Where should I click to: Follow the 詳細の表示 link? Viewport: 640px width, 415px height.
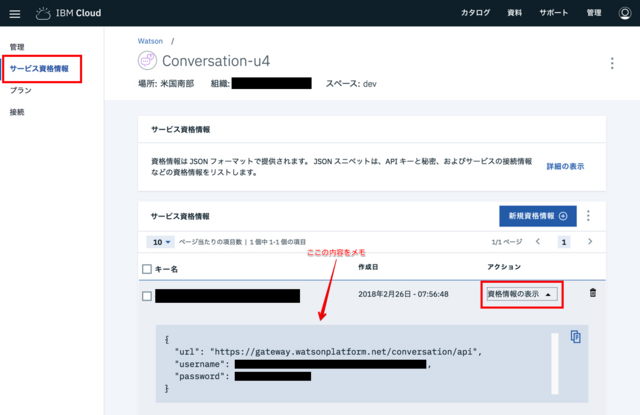pyautogui.click(x=565, y=166)
